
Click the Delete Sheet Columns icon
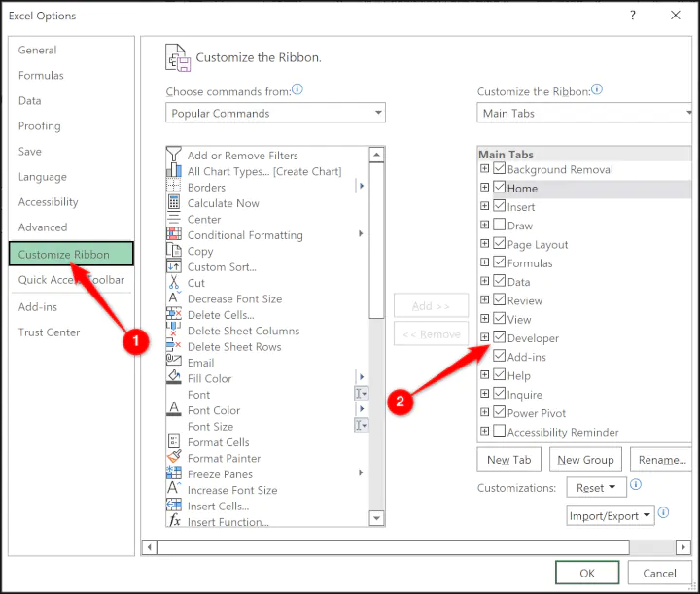(x=174, y=330)
